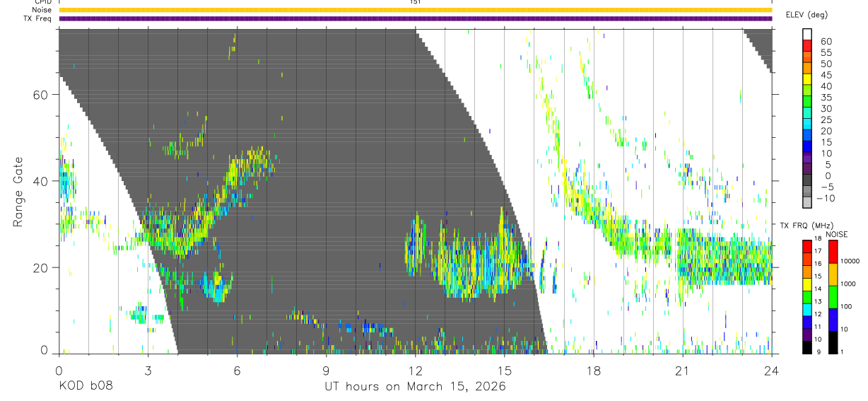Click the '1000' tick on the NOISE scale
This screenshot has height=401, width=868.
(848, 284)
